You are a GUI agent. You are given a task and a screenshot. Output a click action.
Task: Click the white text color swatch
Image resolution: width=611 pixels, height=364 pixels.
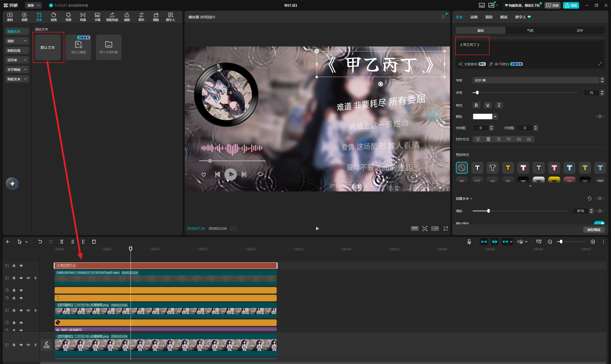coord(483,116)
